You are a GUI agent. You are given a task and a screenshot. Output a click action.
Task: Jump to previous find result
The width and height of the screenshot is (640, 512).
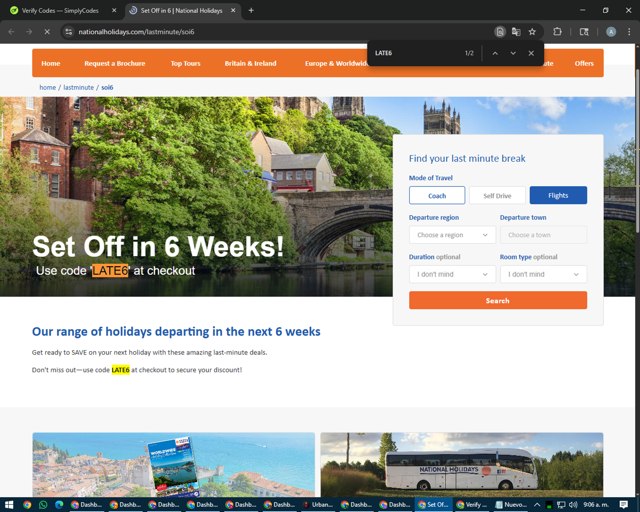(495, 53)
